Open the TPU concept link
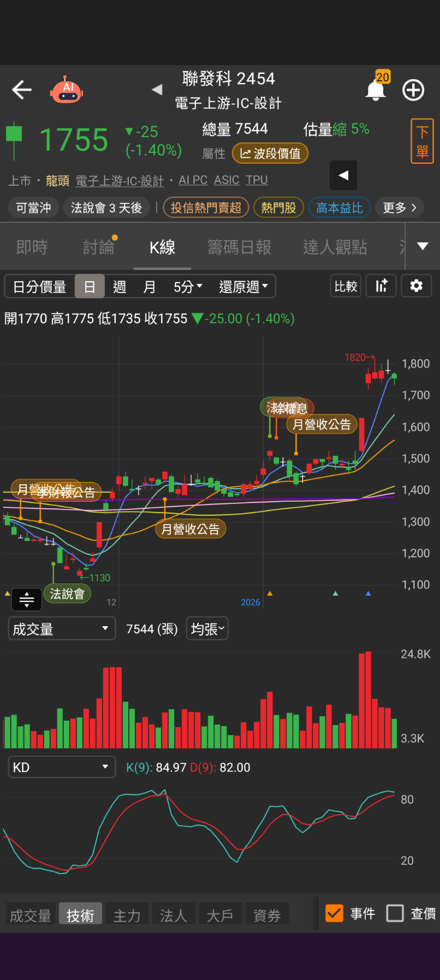 257,180
